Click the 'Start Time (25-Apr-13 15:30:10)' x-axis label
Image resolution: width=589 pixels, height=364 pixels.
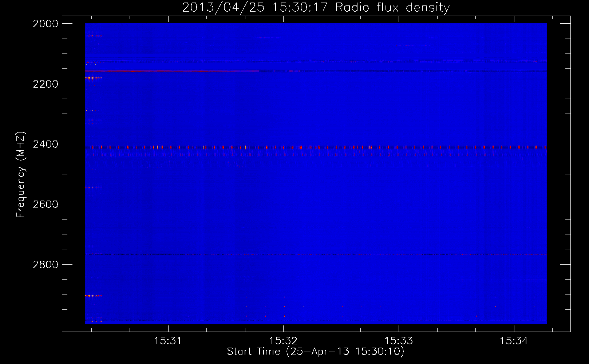tap(316, 352)
